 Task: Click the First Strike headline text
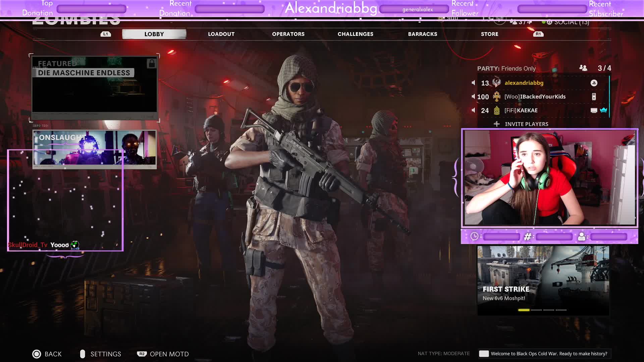506,289
